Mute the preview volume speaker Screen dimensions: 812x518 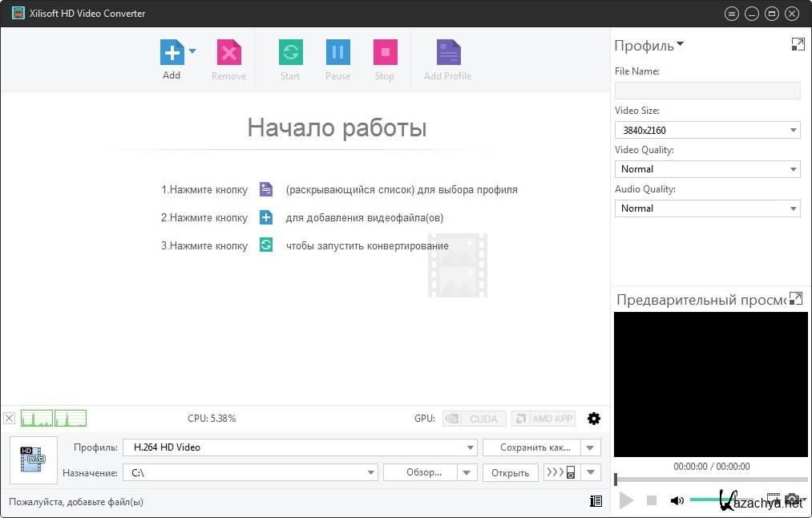coord(677,500)
